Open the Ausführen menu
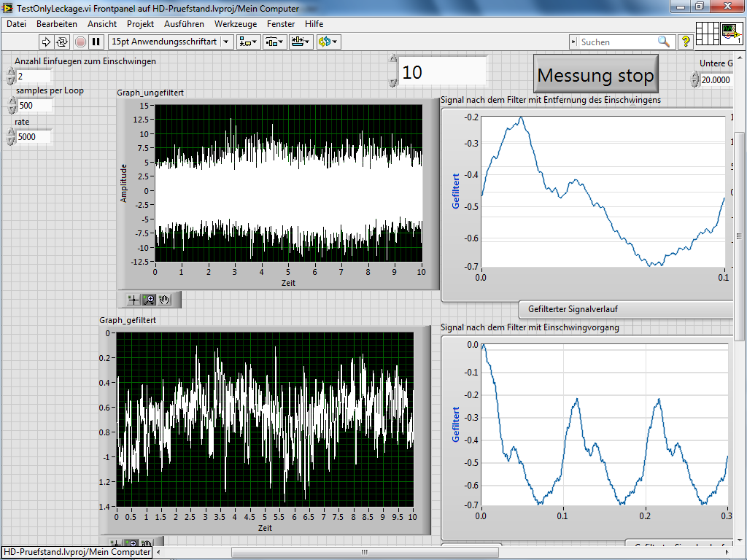Image resolution: width=747 pixels, height=560 pixels. (x=184, y=24)
